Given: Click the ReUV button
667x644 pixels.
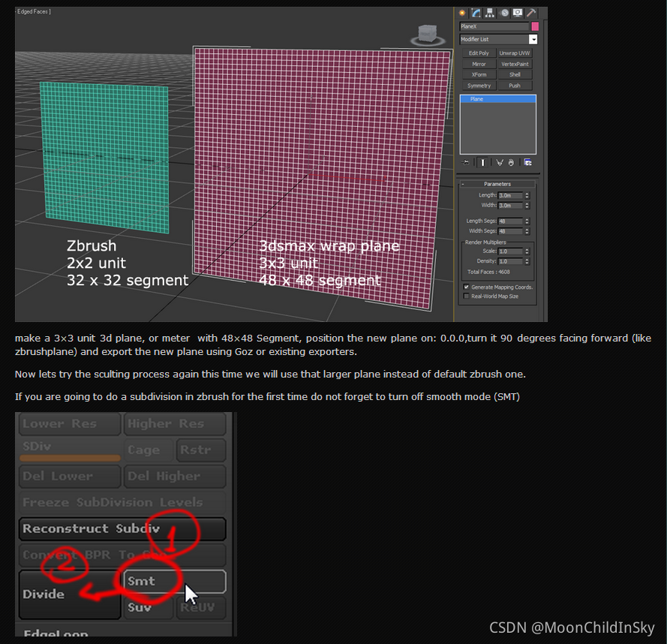Looking at the screenshot, I should click(201, 608).
